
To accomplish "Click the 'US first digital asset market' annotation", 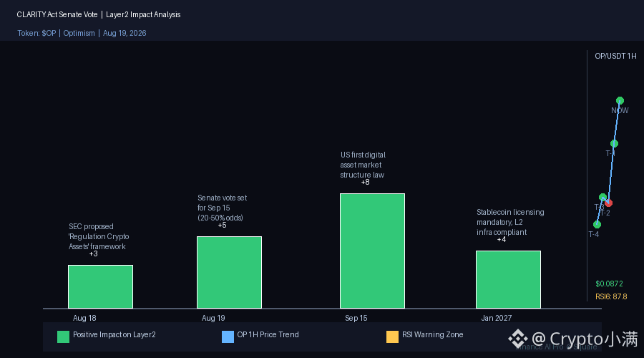I will [363, 165].
